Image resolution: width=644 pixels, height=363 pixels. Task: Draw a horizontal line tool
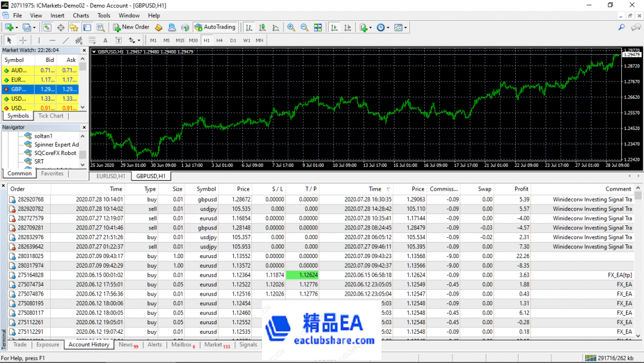pyautogui.click(x=52, y=40)
